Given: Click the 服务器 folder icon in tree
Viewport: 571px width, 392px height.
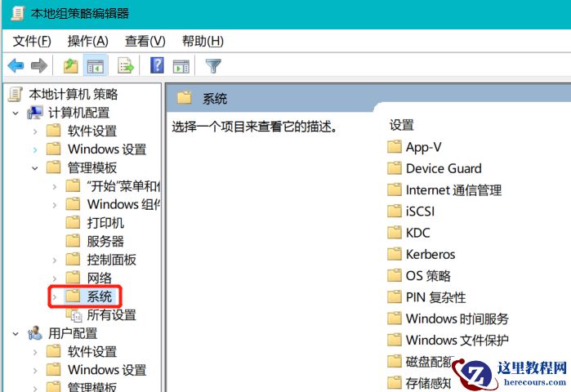Looking at the screenshot, I should [73, 241].
